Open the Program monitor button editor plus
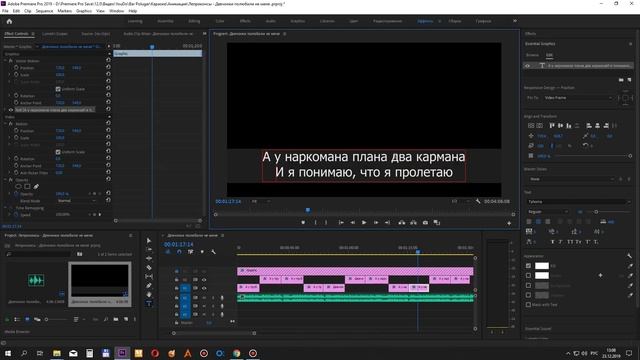The width and height of the screenshot is (640, 360). pos(509,223)
